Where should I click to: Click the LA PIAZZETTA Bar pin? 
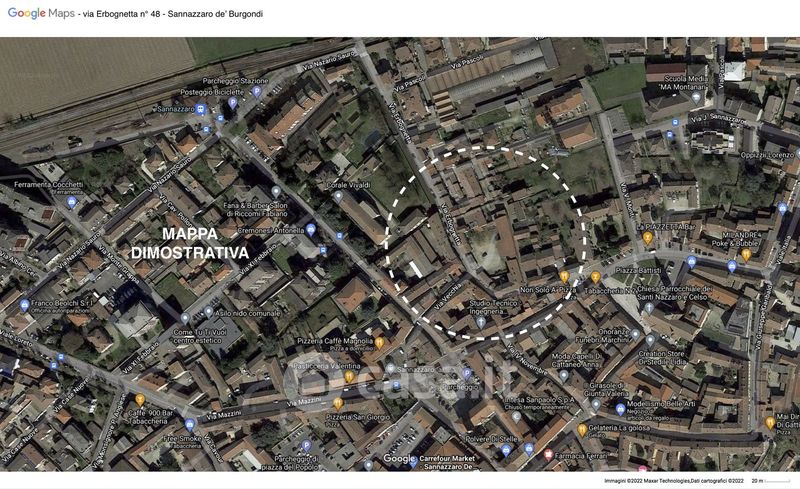(648, 239)
